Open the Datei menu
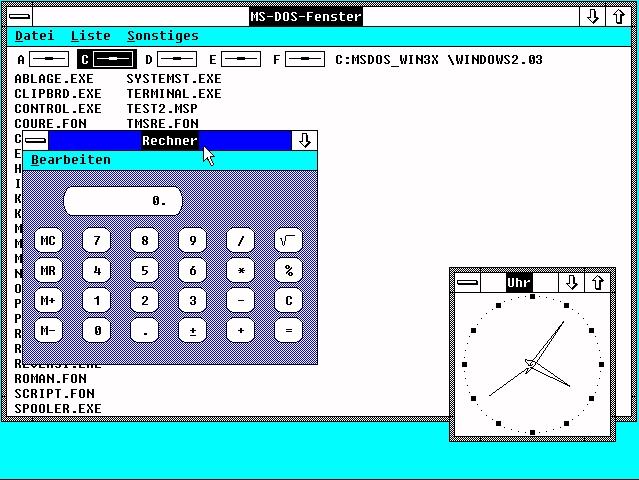The height and width of the screenshot is (480, 639). coord(34,36)
